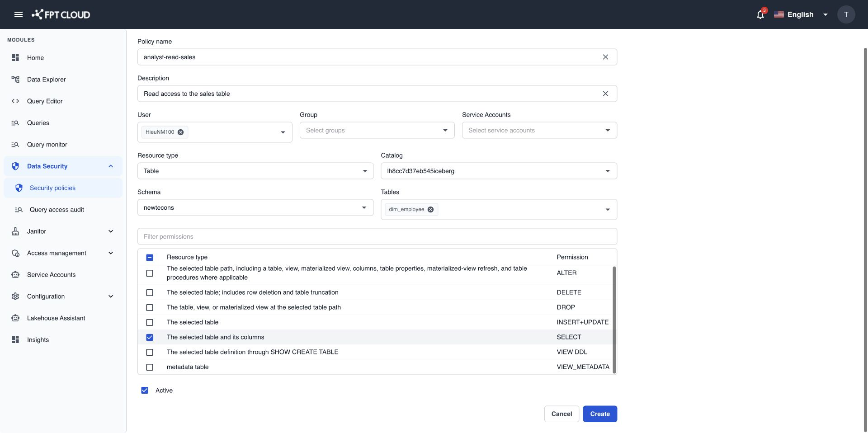The height and width of the screenshot is (433, 868).
Task: Click the FPT Cloud logo
Action: (61, 14)
